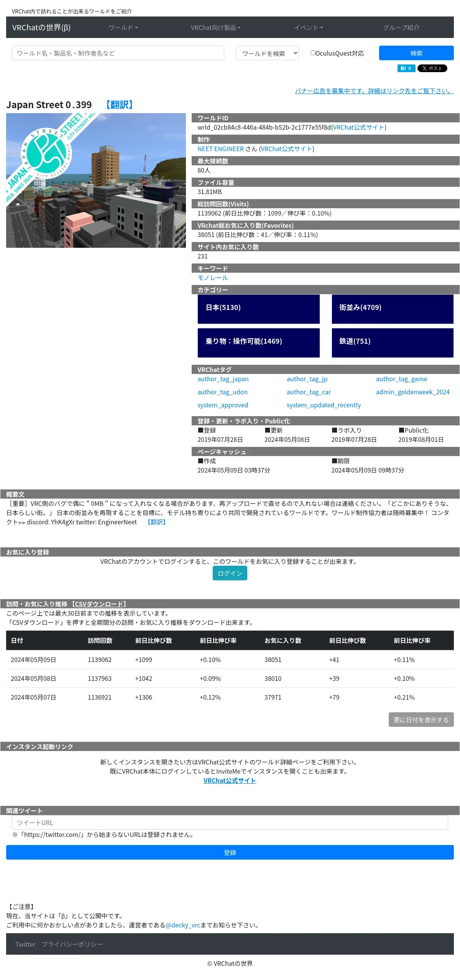
Task: Open the 日本(5130) category tile
Action: point(259,309)
